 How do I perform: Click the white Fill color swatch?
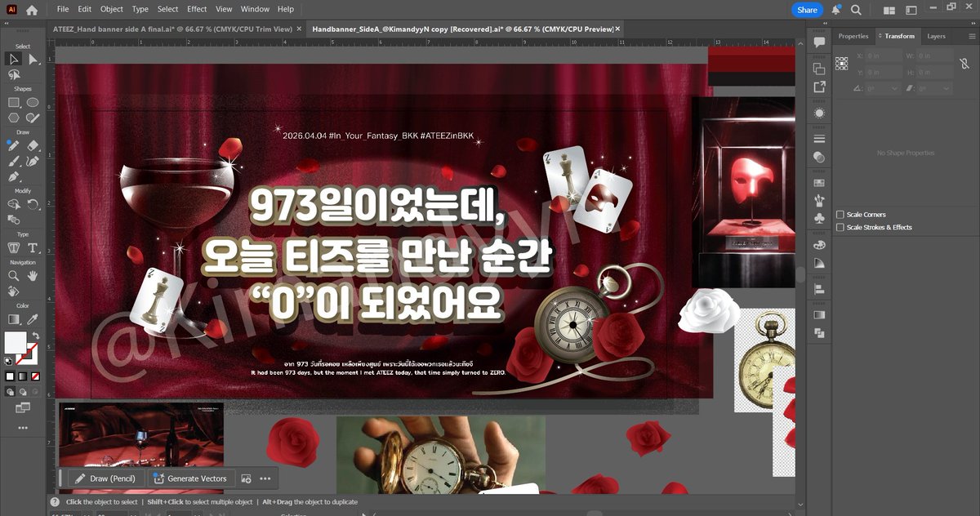click(x=16, y=342)
